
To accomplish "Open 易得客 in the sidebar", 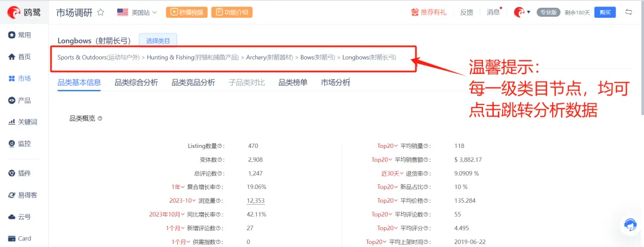I will click(23, 195).
